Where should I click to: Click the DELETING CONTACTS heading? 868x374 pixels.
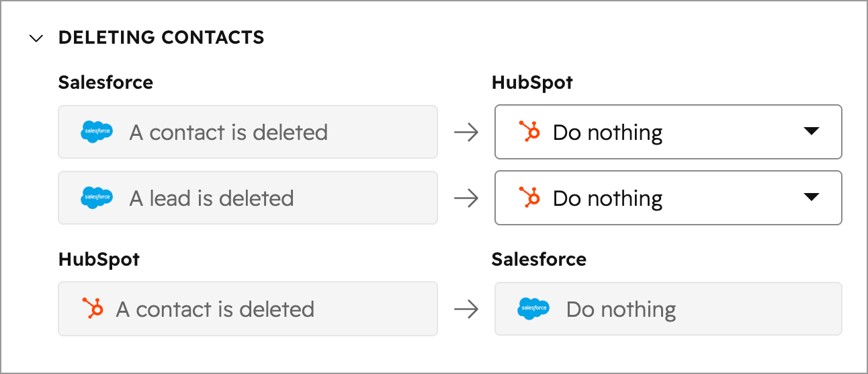161,38
